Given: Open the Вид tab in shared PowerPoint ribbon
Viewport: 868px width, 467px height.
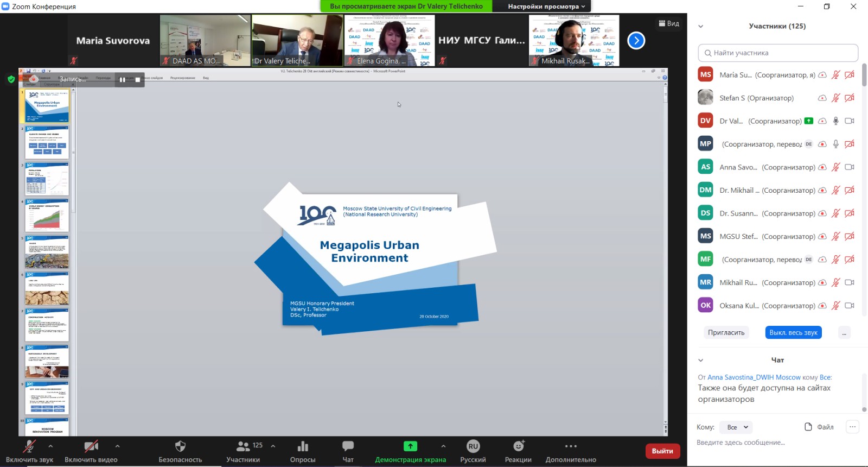Looking at the screenshot, I should [x=206, y=78].
